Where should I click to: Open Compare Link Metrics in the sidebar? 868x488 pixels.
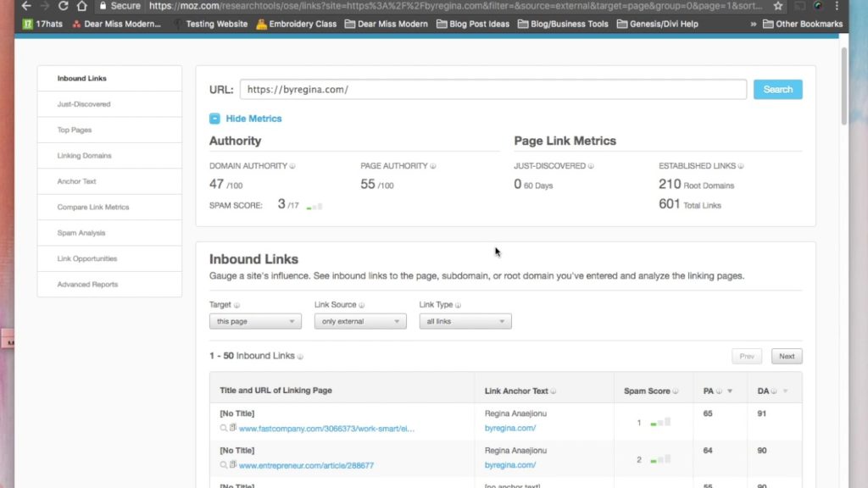tap(109, 207)
